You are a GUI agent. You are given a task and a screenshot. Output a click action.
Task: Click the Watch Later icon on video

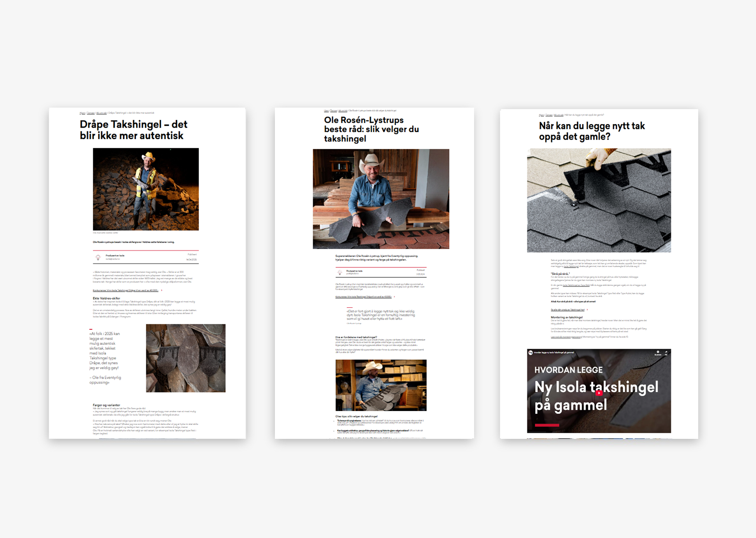coord(658,353)
